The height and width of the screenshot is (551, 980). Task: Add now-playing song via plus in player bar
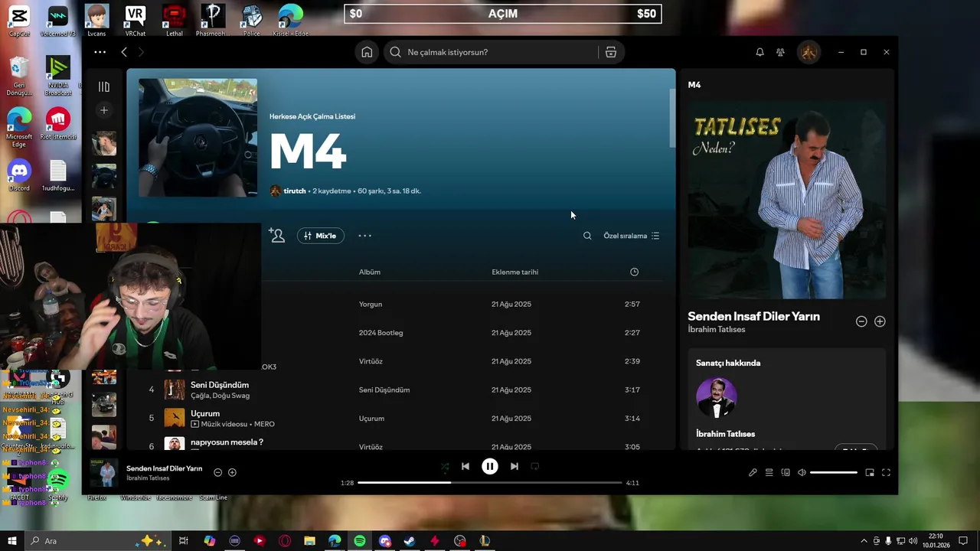pos(232,473)
